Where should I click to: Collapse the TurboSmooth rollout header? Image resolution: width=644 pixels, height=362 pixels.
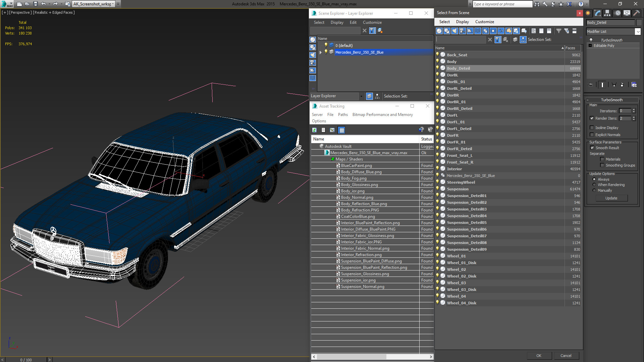(x=611, y=100)
